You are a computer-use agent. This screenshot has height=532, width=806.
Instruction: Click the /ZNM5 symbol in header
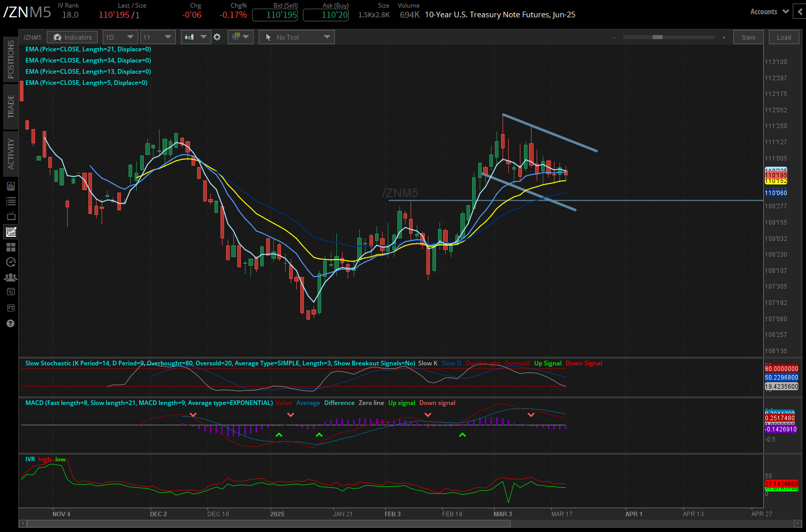(27, 12)
